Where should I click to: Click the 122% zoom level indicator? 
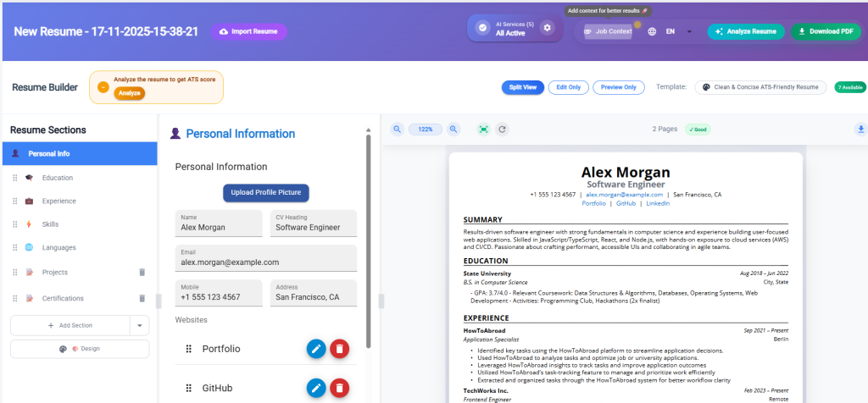coord(426,130)
